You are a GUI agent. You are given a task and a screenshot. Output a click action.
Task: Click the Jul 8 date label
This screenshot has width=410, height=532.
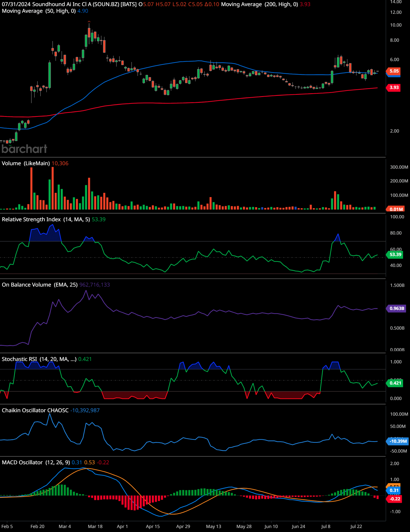point(326,526)
